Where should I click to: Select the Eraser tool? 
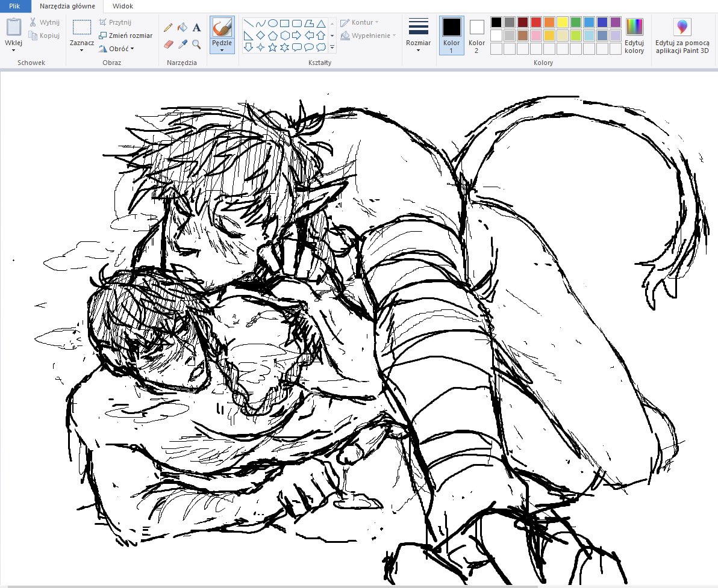click(x=168, y=45)
